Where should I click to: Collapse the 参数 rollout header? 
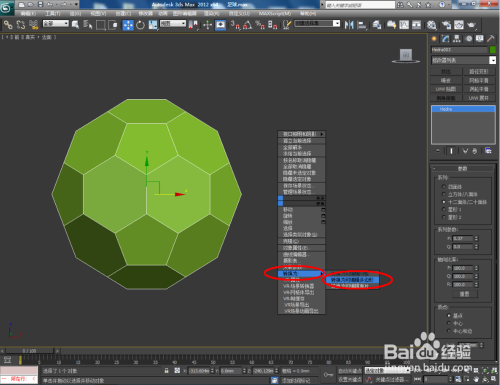[462, 169]
